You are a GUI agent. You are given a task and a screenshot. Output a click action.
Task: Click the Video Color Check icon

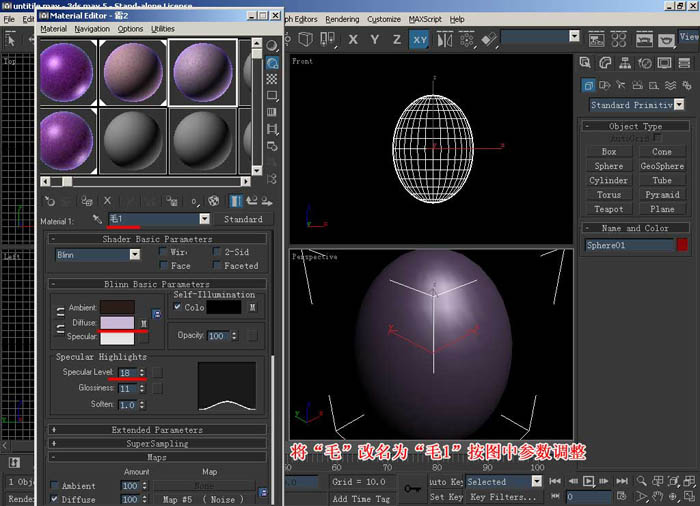[272, 112]
